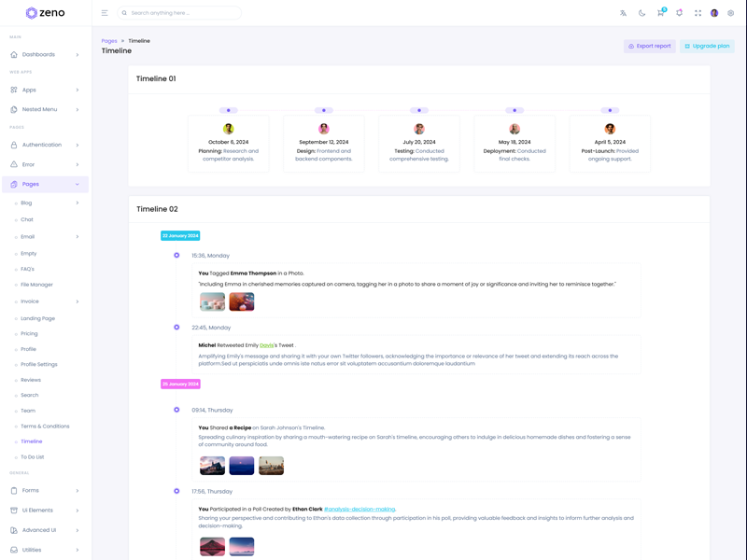Click the #analysis-decision-making hashtag link

click(359, 510)
